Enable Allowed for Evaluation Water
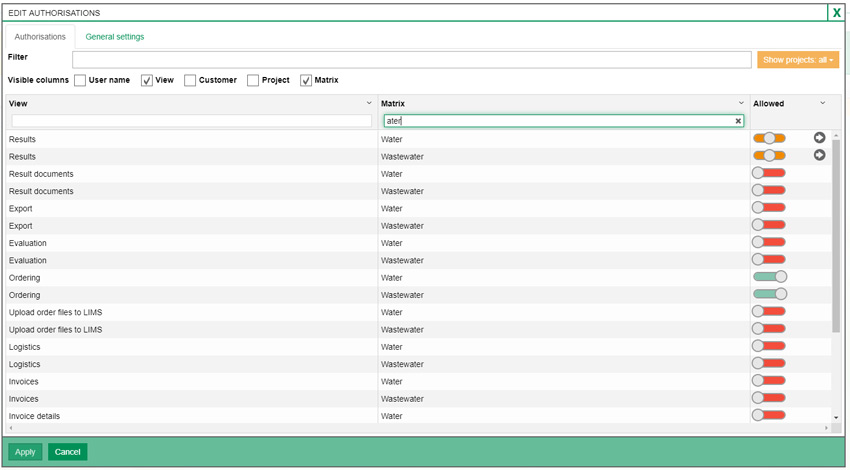 tap(769, 242)
